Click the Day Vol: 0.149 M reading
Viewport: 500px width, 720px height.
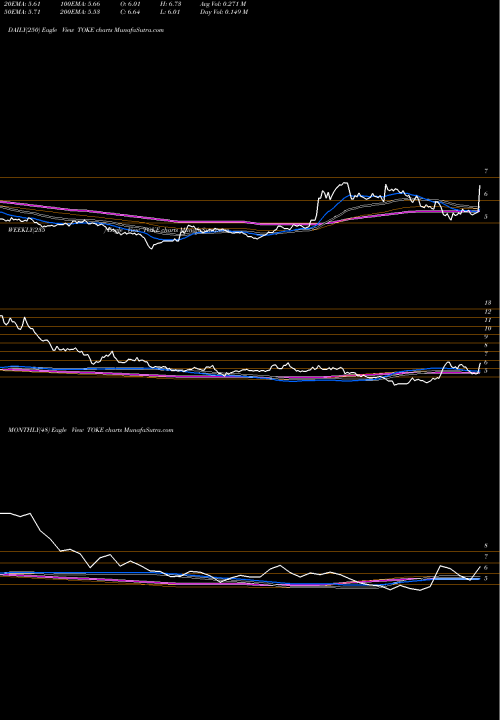click(x=224, y=12)
